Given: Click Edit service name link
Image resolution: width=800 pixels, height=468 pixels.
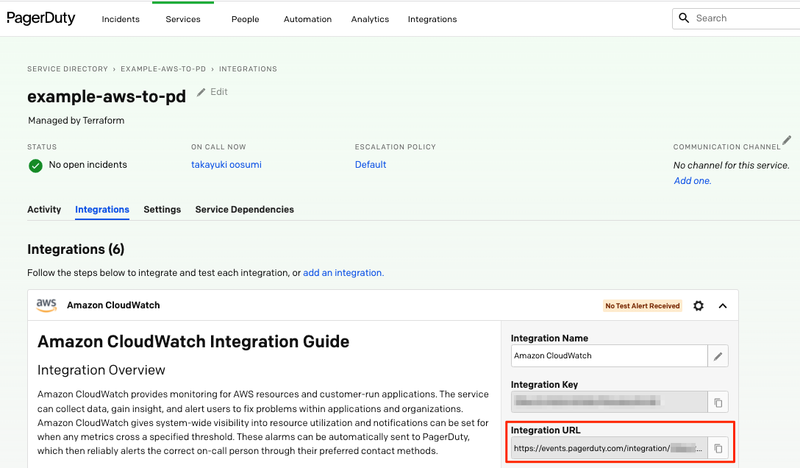Looking at the screenshot, I should tap(218, 92).
